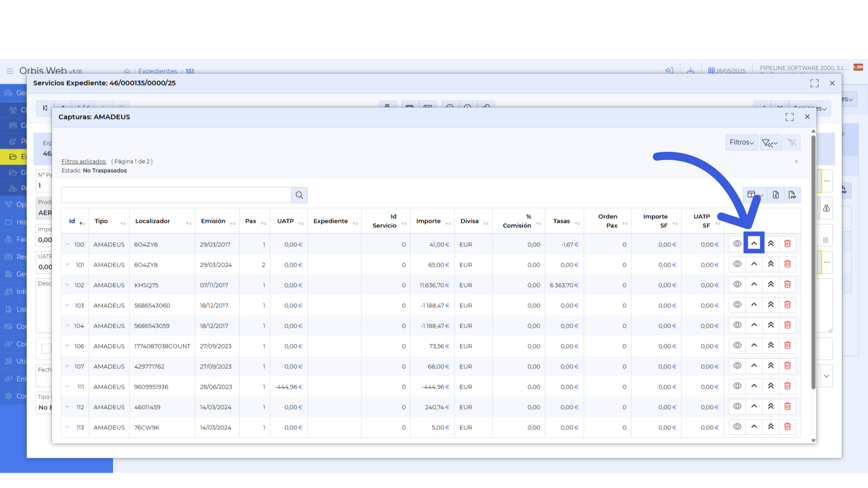Click single up-arrow transfer icon on row 100

point(754,244)
